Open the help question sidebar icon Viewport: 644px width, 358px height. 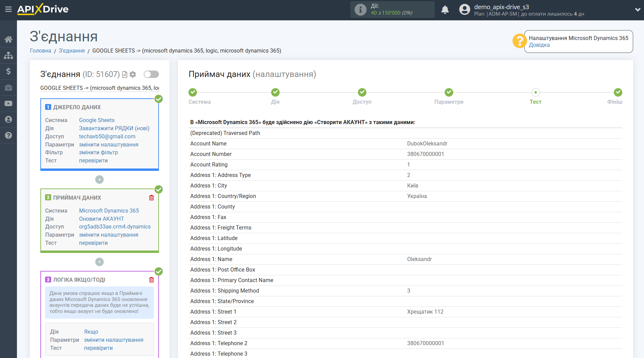click(8, 135)
